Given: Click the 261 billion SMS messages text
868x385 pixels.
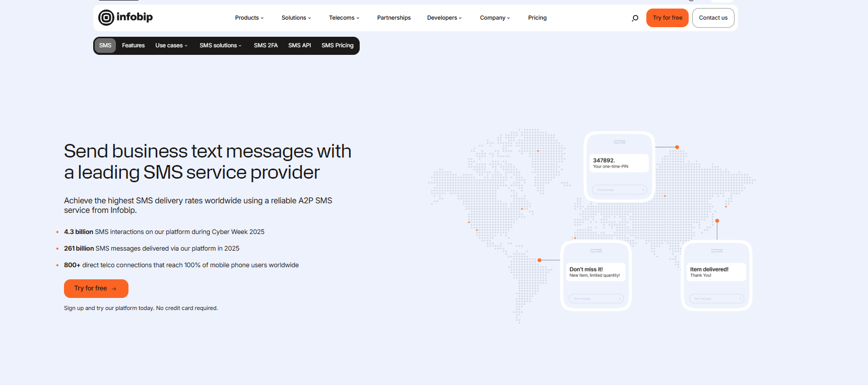Looking at the screenshot, I should [x=152, y=249].
